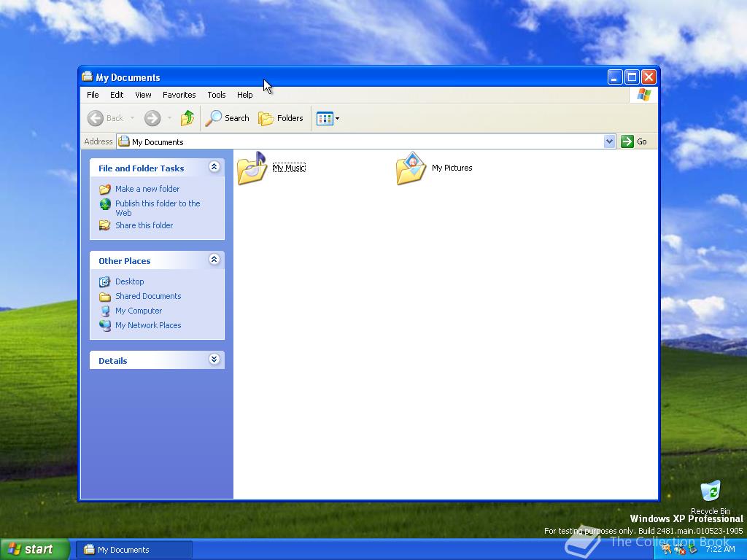747x560 pixels.
Task: Go up one folder level
Action: point(187,118)
